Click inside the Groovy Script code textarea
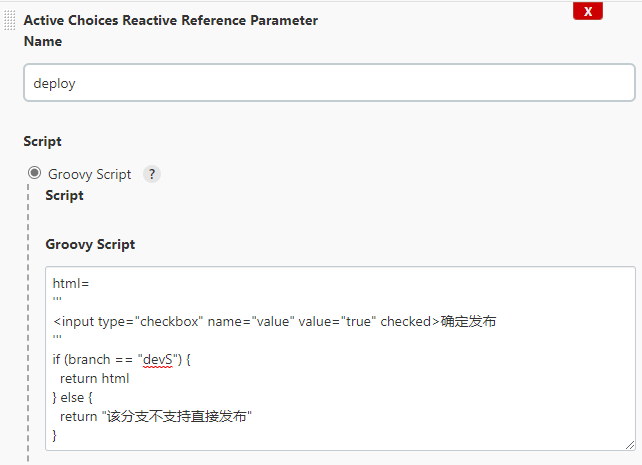This screenshot has width=642, height=465. (340, 359)
